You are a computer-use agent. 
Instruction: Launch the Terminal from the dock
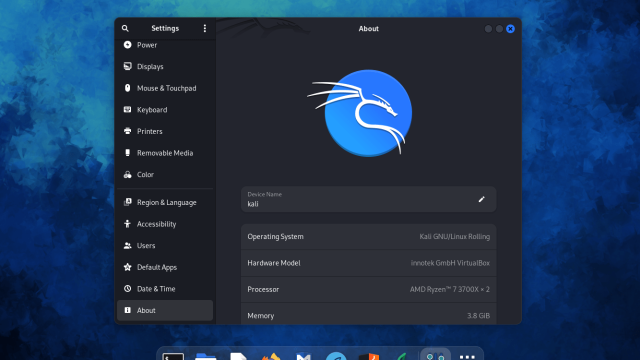[x=173, y=356]
